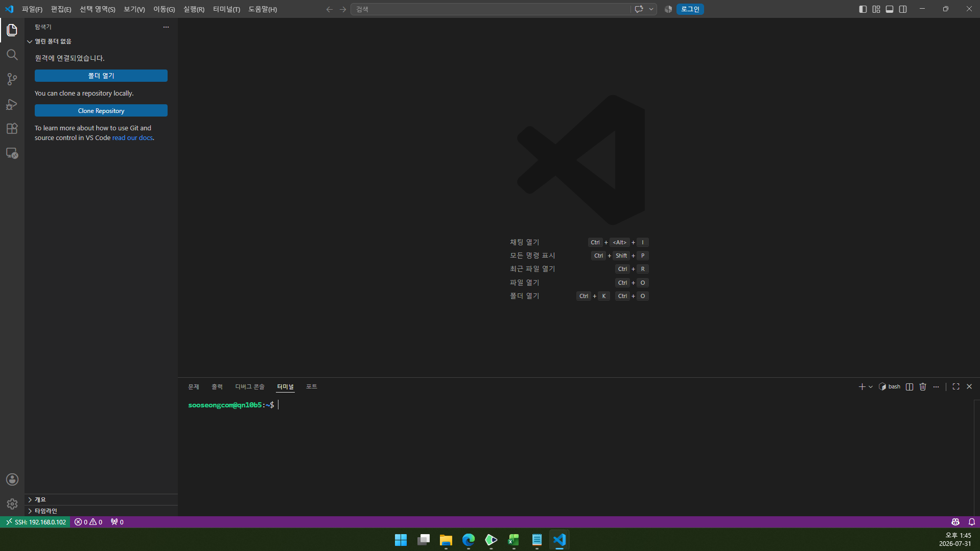Click the forwarded ports status indicator

tap(117, 522)
